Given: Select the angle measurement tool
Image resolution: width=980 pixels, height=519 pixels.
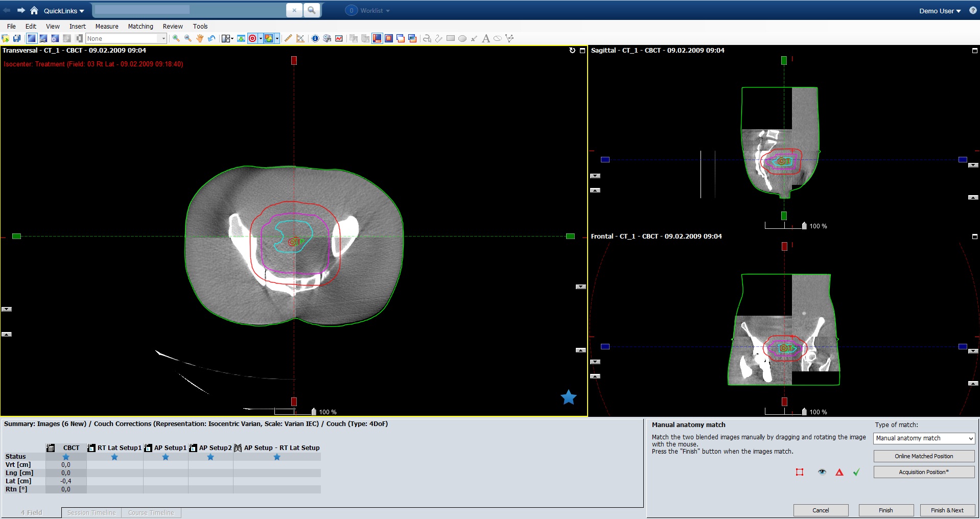Looking at the screenshot, I should pos(300,38).
